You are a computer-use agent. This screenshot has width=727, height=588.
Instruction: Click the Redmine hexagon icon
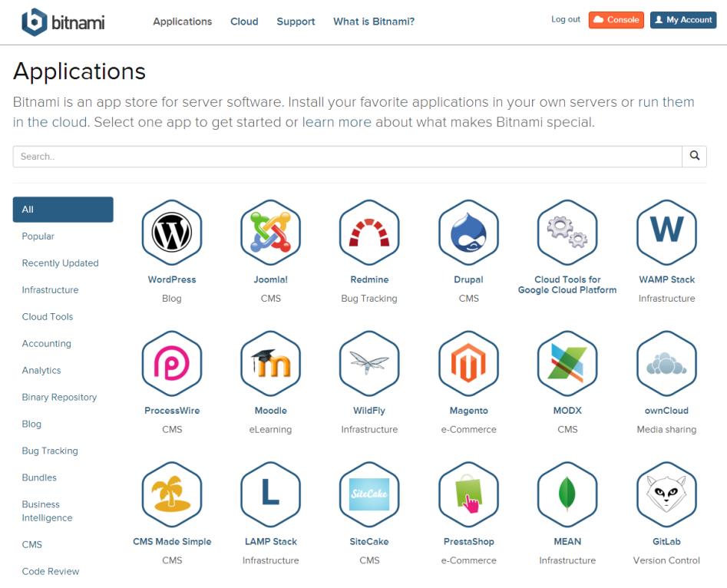click(x=369, y=232)
